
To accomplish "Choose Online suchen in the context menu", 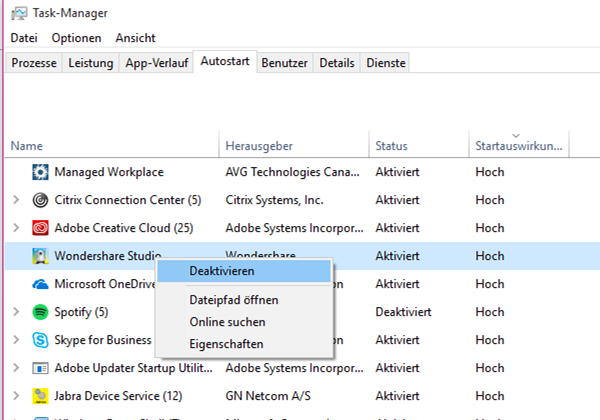I will click(x=244, y=322).
